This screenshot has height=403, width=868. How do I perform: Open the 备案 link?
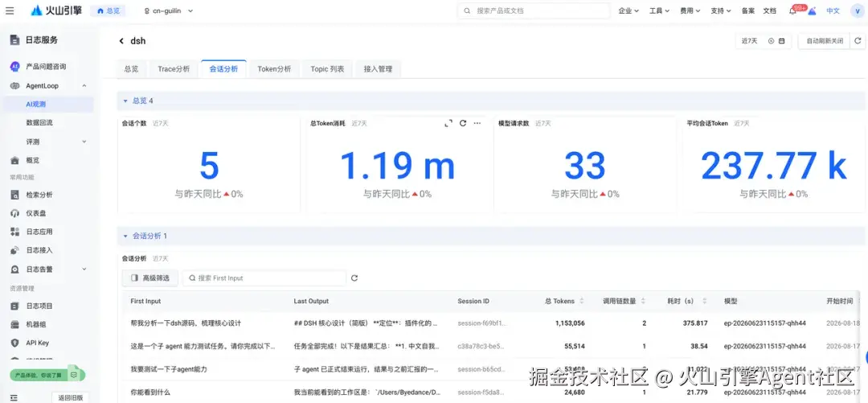click(748, 10)
